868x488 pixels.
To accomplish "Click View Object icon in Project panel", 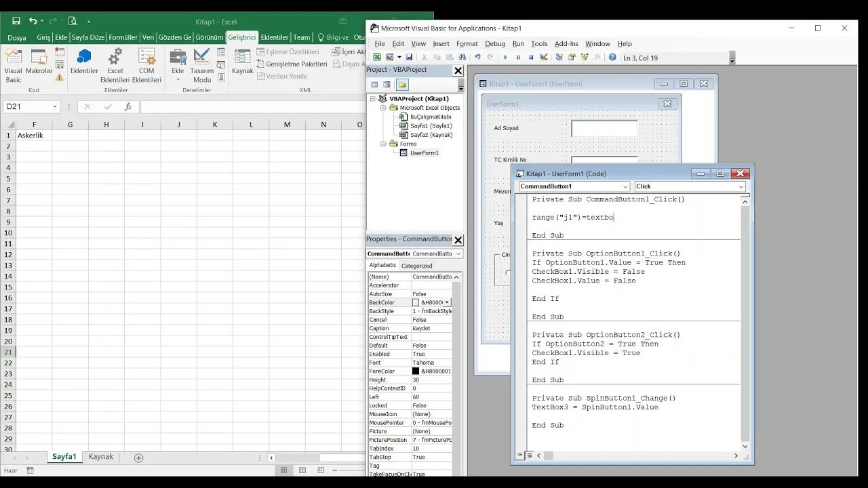I will [387, 85].
